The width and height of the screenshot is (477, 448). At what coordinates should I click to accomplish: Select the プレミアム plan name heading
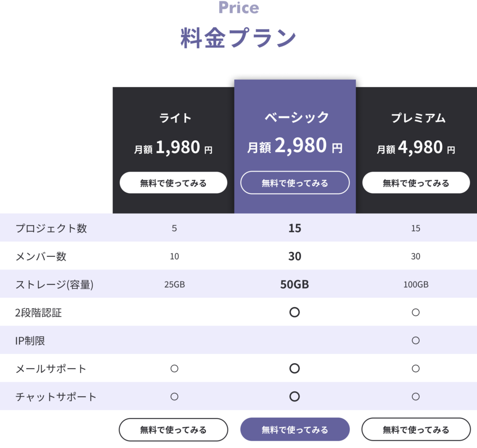coord(418,118)
